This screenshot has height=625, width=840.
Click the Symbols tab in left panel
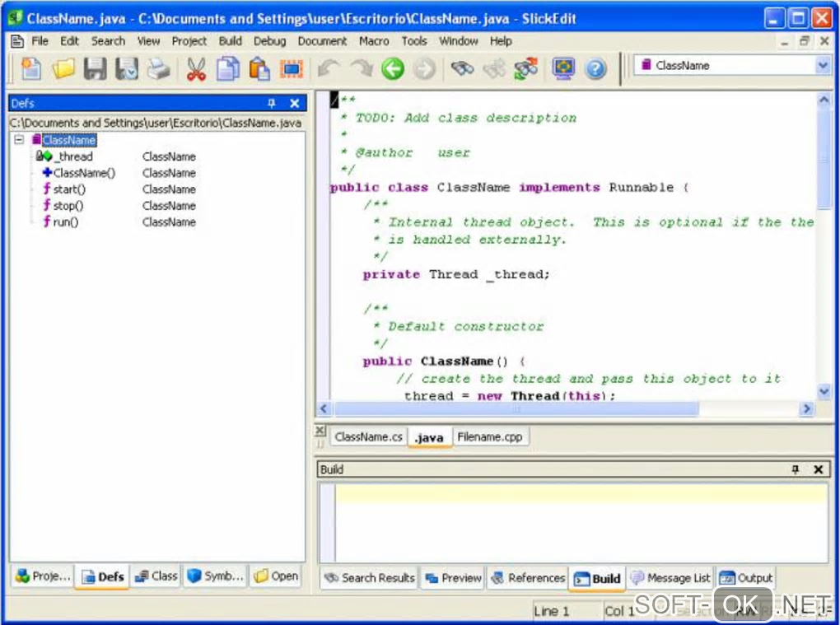click(x=216, y=576)
